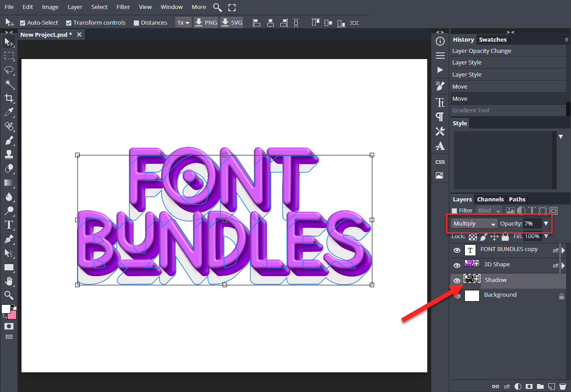Open the Filter menu
The image size is (571, 392).
(x=123, y=7)
